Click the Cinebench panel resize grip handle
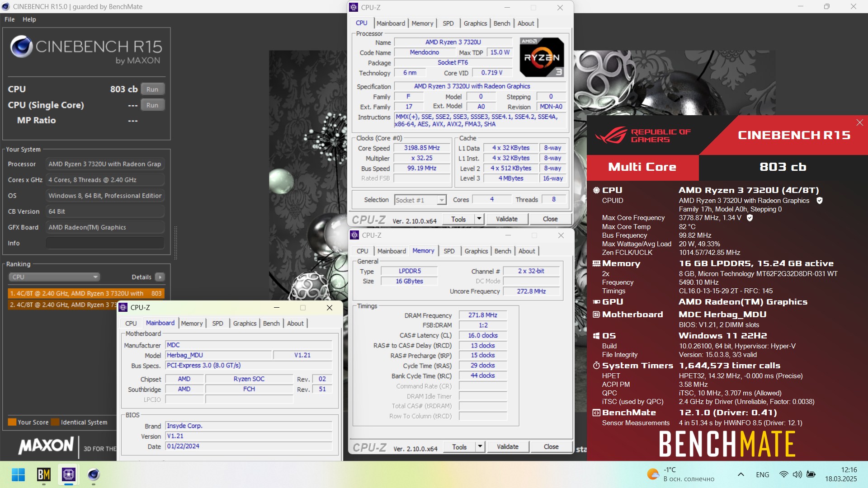Image resolution: width=868 pixels, height=488 pixels. point(175,242)
